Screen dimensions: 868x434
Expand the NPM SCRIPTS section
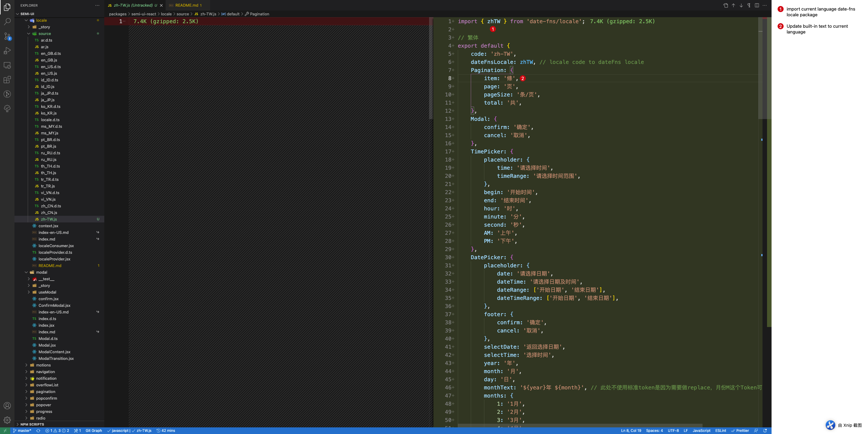point(32,424)
